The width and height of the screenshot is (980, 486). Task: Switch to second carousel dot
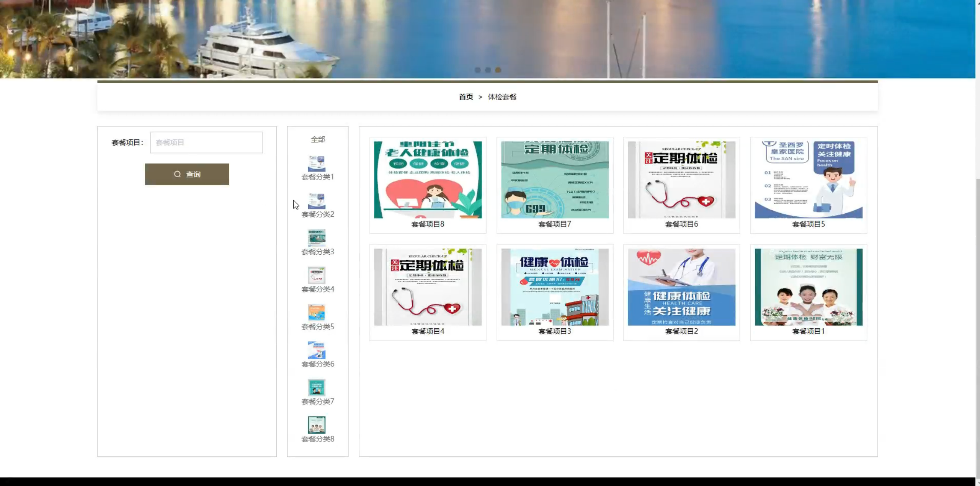[x=488, y=70]
